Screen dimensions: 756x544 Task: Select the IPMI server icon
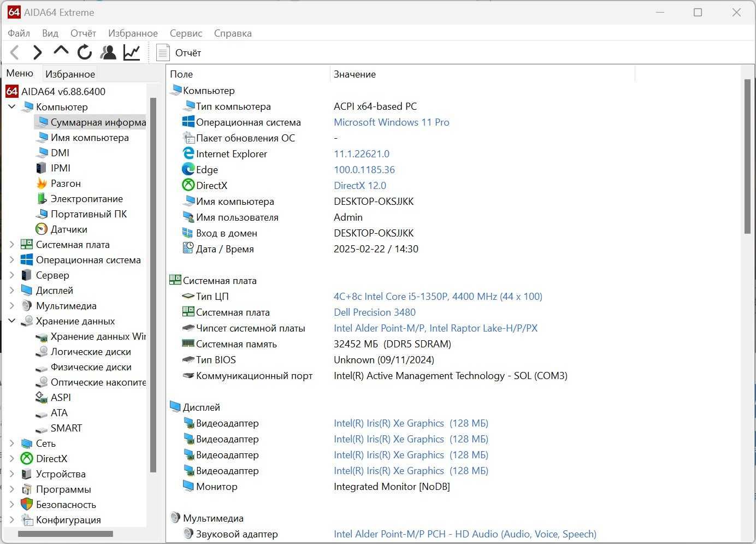pos(42,168)
